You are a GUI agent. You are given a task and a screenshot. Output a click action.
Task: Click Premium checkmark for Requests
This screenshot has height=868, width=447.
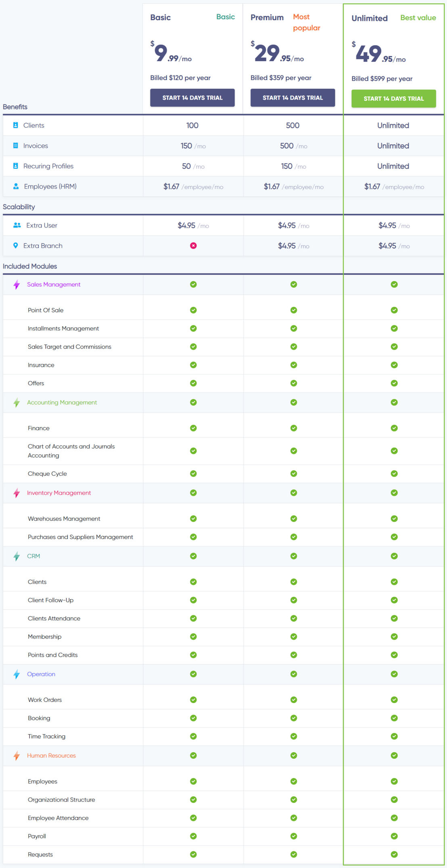(294, 854)
